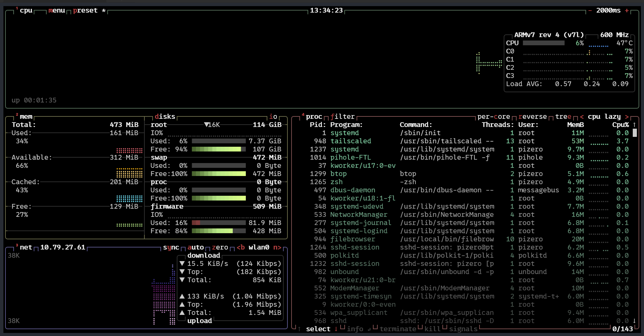Click zero to reset network totals
The height and width of the screenshot is (336, 644).
(220, 247)
